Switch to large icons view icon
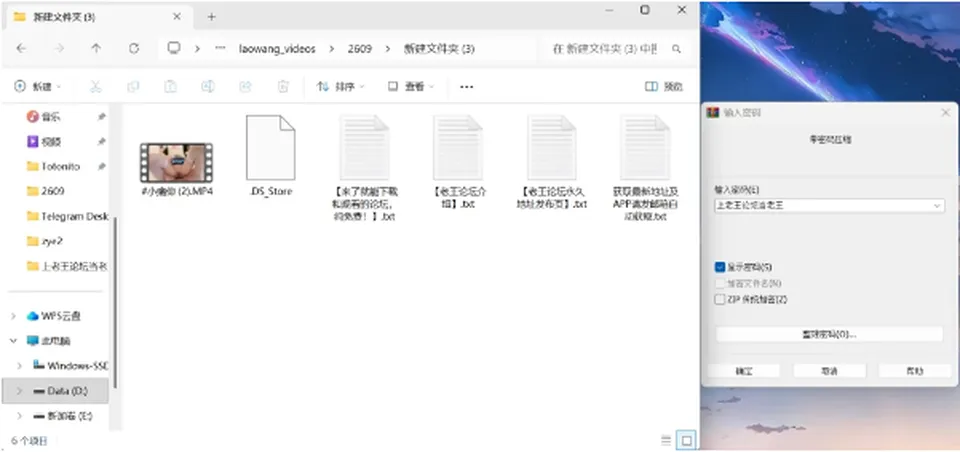 click(x=686, y=440)
